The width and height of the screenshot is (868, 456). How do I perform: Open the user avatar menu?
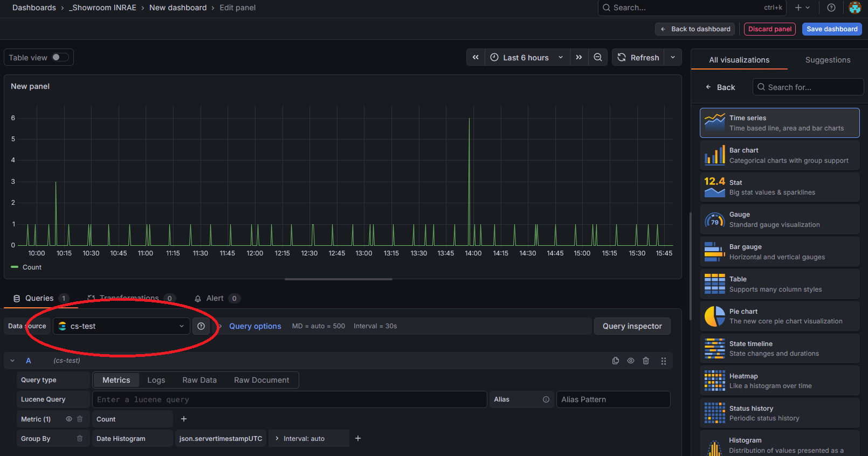click(855, 8)
